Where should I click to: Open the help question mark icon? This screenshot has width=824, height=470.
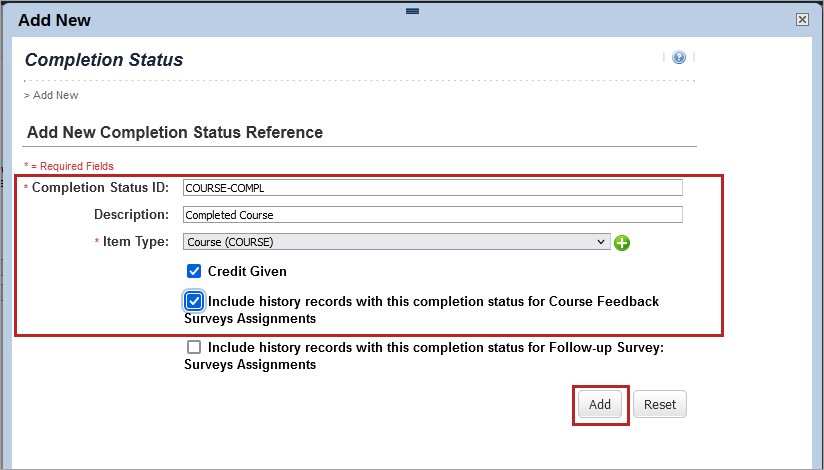(679, 58)
